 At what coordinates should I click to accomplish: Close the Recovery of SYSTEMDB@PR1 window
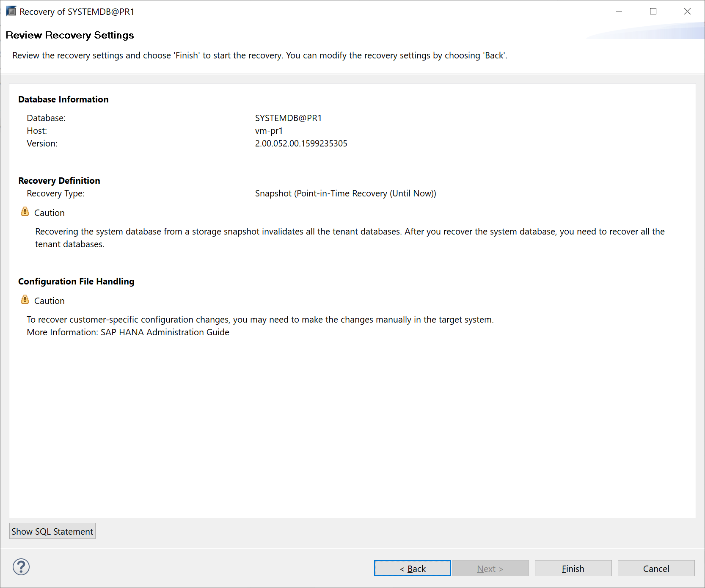[687, 11]
